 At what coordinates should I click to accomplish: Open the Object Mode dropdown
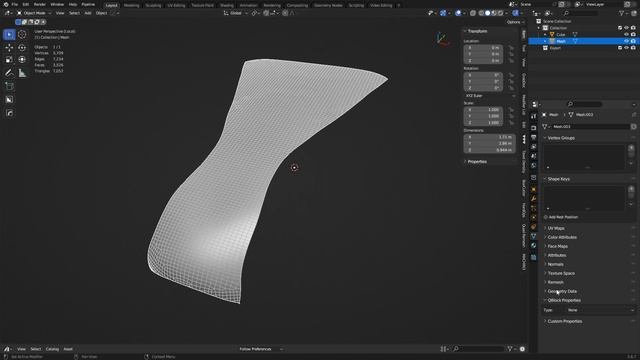34,13
